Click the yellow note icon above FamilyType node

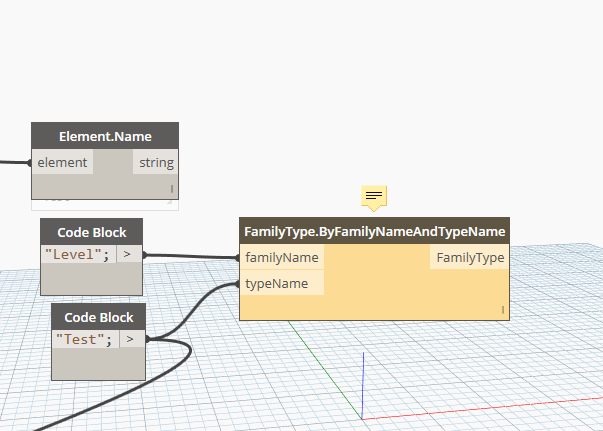374,196
